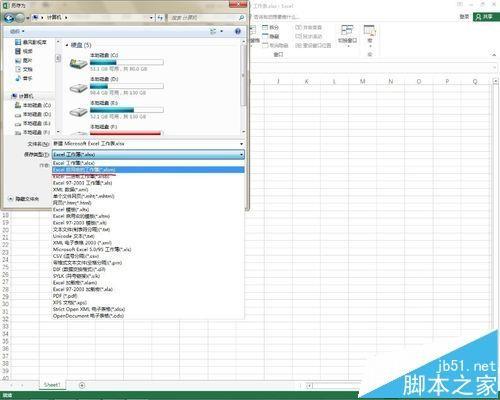
Task: Choose XML Spreadsheet 2003 (*.xml)
Action: pos(148,243)
